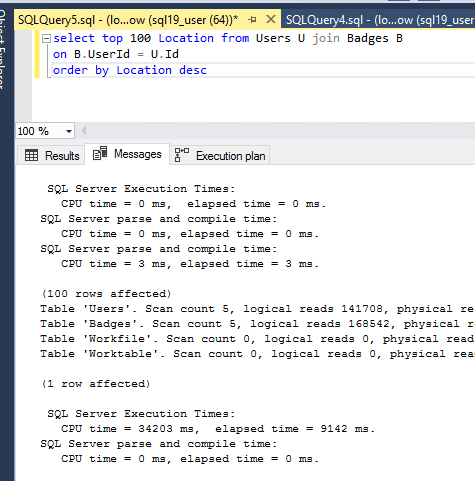Open the Results tab
Screen dimensions: 475x481
52,156
